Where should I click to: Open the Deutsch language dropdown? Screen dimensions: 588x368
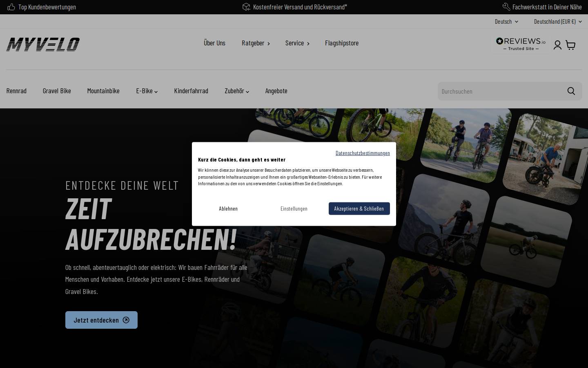pos(506,22)
